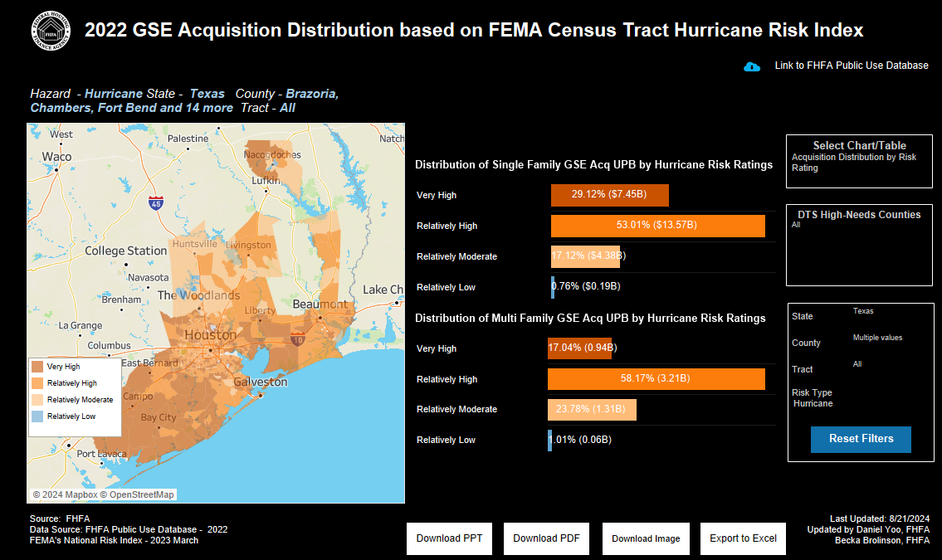The image size is (942, 560).
Task: Click the Brazoria county name in subtitle
Action: tap(312, 94)
